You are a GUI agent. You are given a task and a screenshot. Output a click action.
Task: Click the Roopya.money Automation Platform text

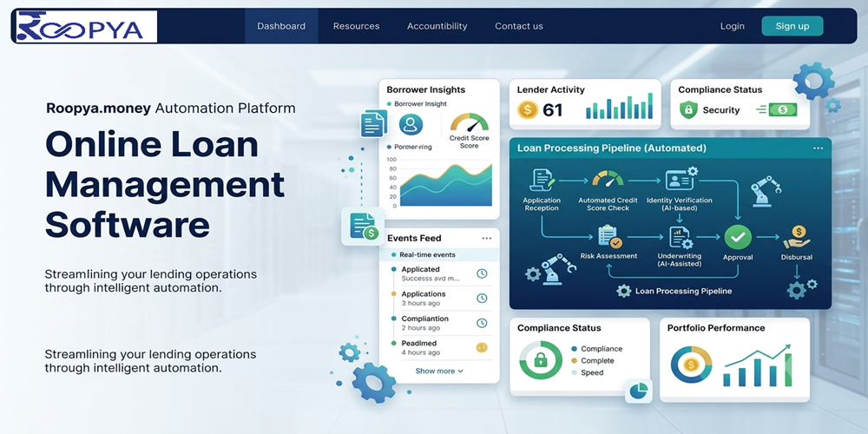pos(171,108)
